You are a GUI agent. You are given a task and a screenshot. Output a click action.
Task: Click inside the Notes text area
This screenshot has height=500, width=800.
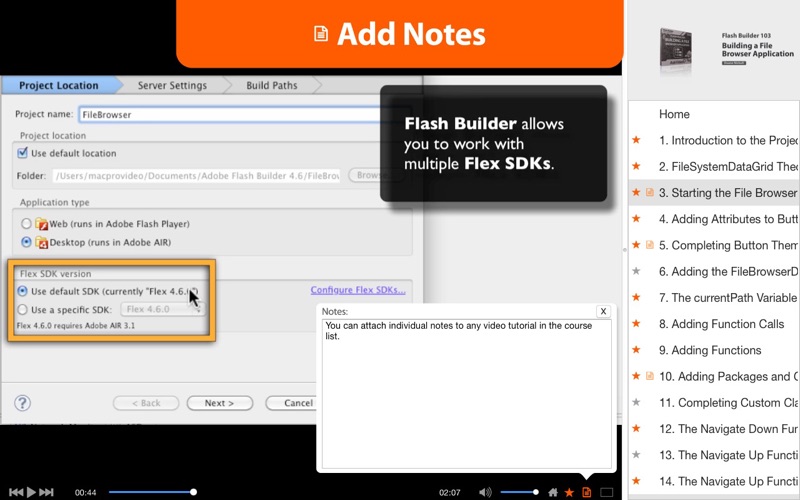tap(466, 393)
